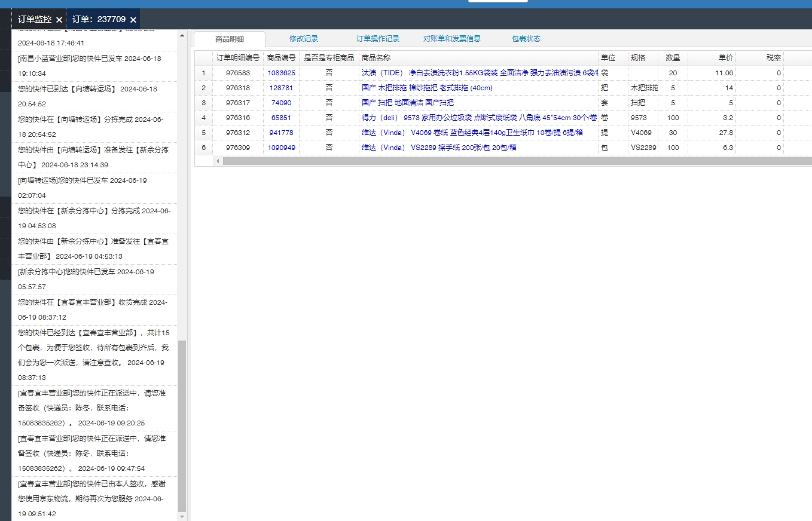The image size is (812, 521).
Task: Click the 规格 column header
Action: pyautogui.click(x=643, y=58)
